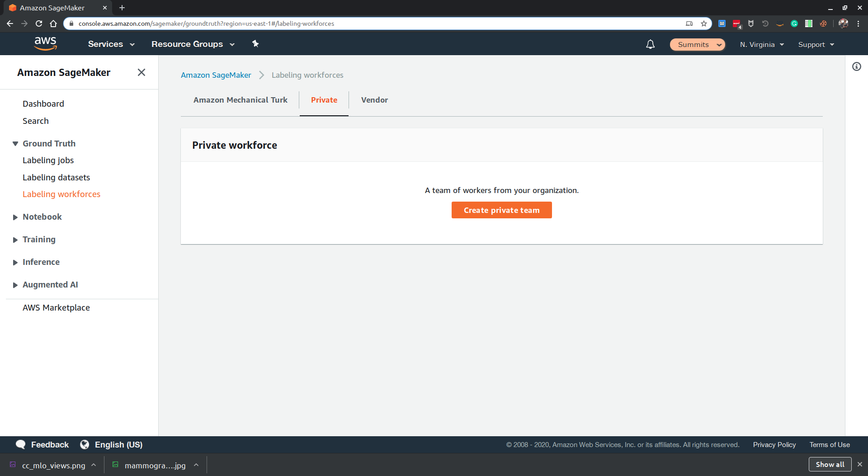Select Labeling workforces in sidebar
Viewport: 868px width, 476px height.
[x=61, y=194]
